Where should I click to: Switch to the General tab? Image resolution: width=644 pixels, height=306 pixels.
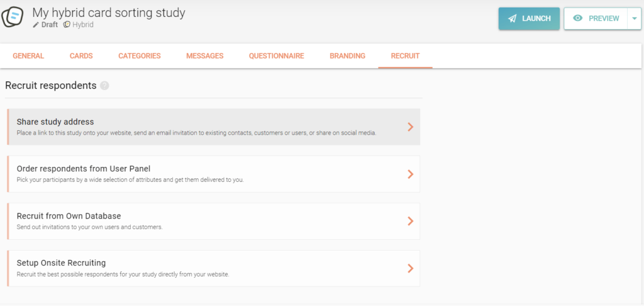click(x=28, y=56)
